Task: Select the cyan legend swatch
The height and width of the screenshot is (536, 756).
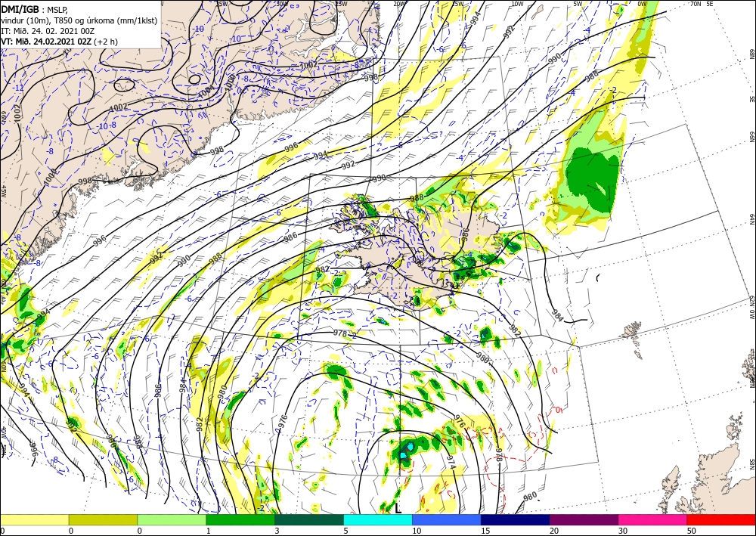Action: tap(378, 519)
